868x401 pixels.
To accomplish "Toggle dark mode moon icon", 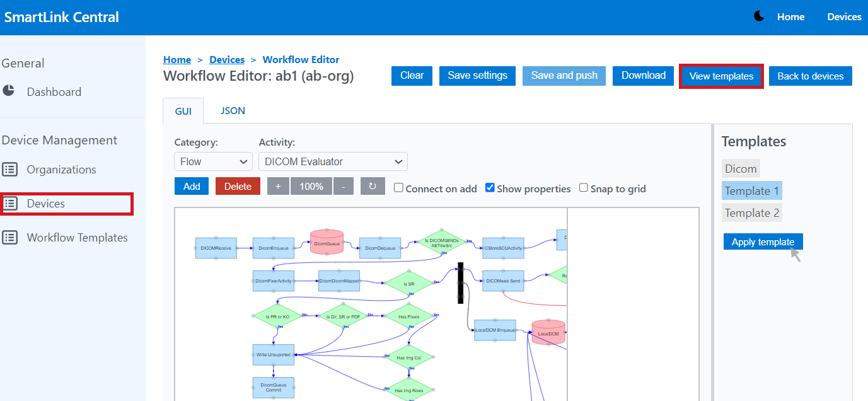I will click(759, 16).
